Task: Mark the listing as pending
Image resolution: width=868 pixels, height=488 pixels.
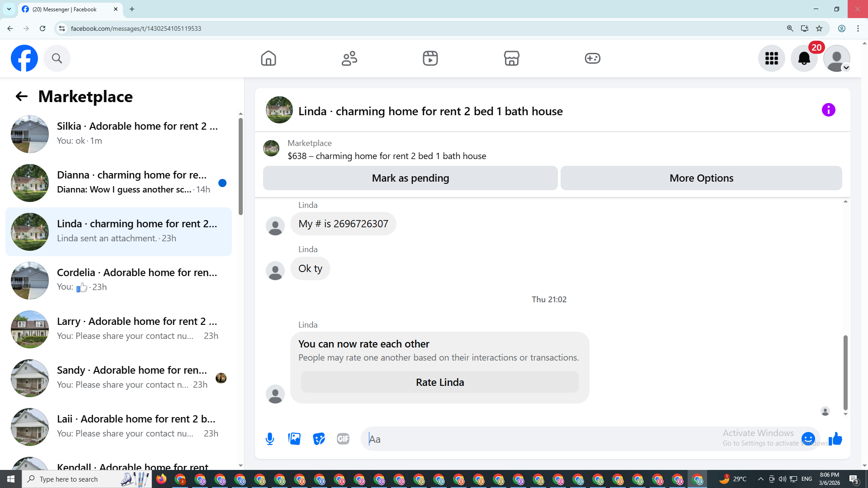Action: click(x=410, y=178)
